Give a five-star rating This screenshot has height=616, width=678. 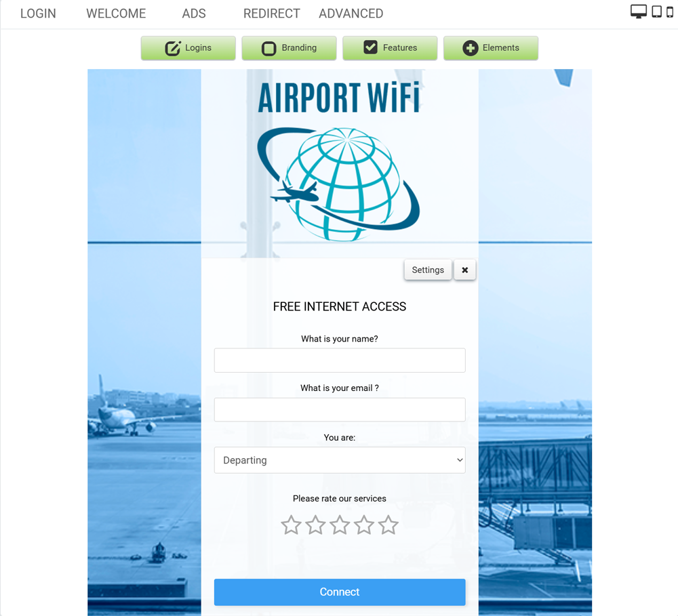[388, 525]
